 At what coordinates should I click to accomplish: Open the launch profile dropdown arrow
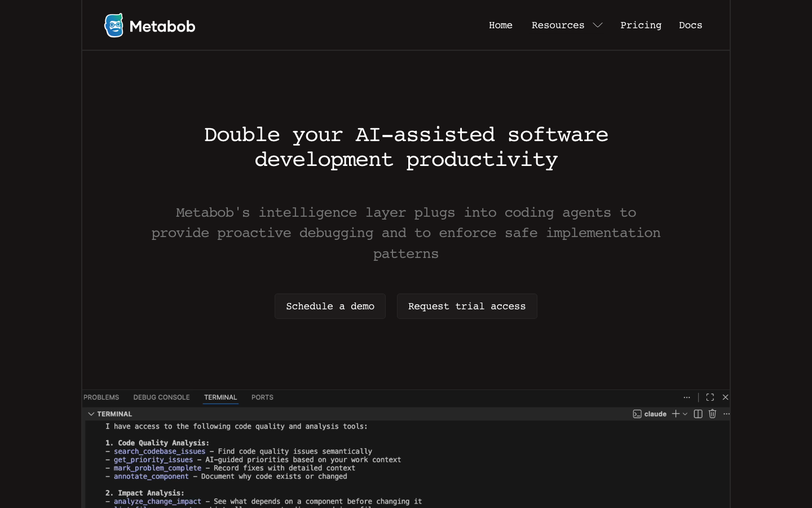[x=685, y=414]
